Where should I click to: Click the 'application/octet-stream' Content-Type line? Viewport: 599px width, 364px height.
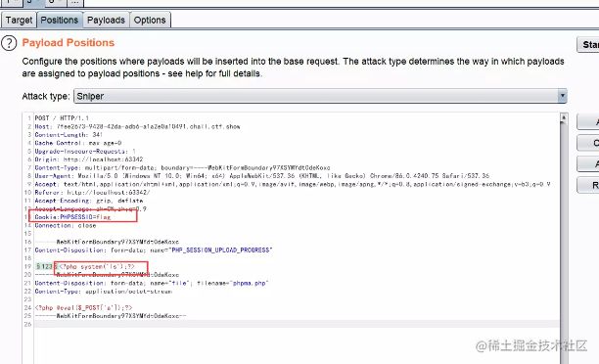click(x=104, y=291)
